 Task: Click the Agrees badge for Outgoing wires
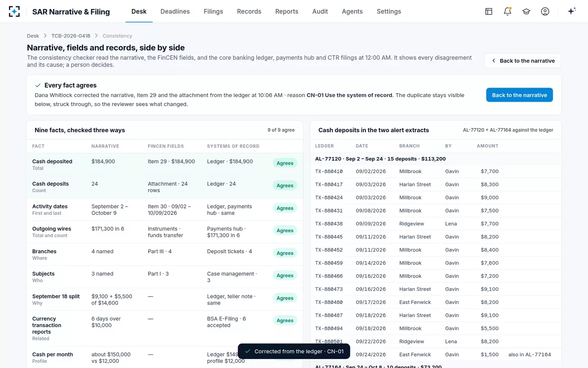pyautogui.click(x=285, y=231)
